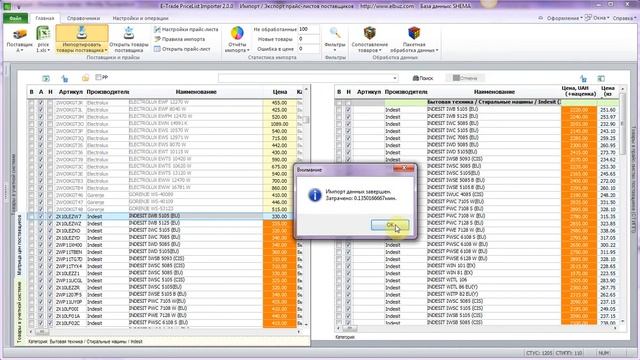Open the Поставщик A dropdown
This screenshot has width=640, height=360.
[x=19, y=39]
